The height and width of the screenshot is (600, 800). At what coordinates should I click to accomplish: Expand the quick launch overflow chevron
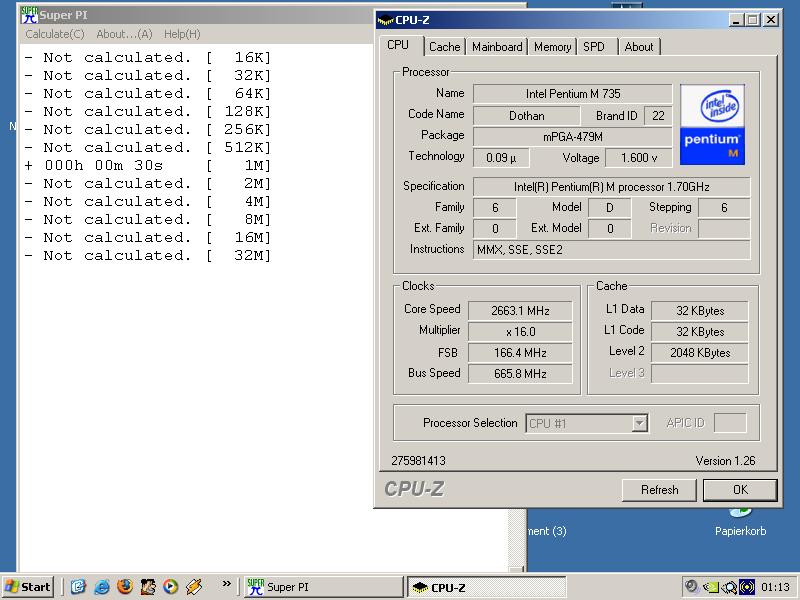(227, 583)
